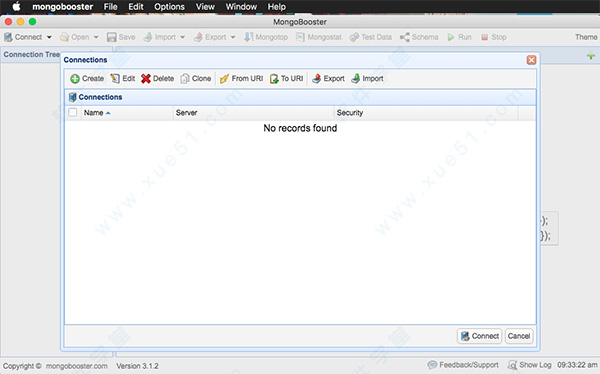Open the Help menu
Viewport: 600px width, 374px height.
tap(277, 7)
